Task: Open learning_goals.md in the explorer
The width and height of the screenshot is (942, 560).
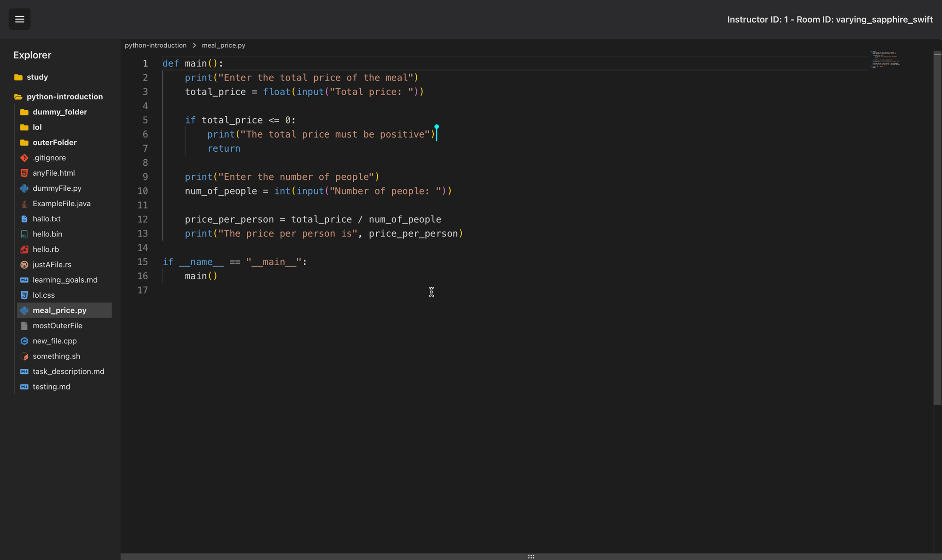Action: pos(65,280)
